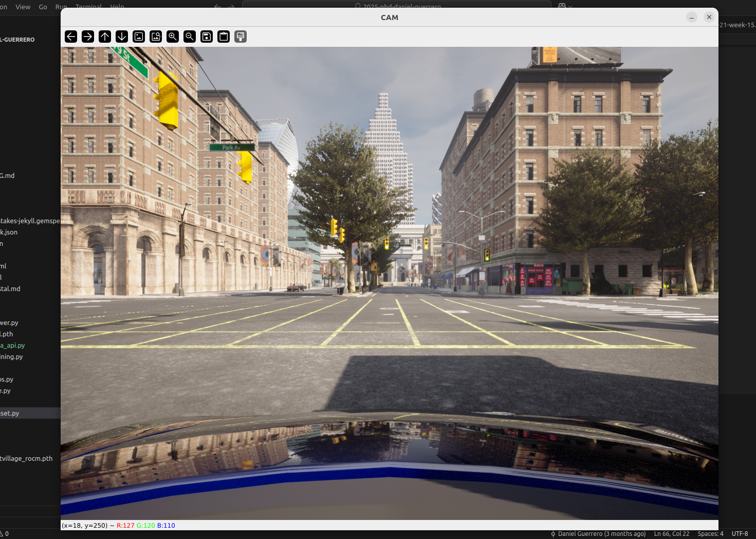Open the Go menu

point(43,7)
